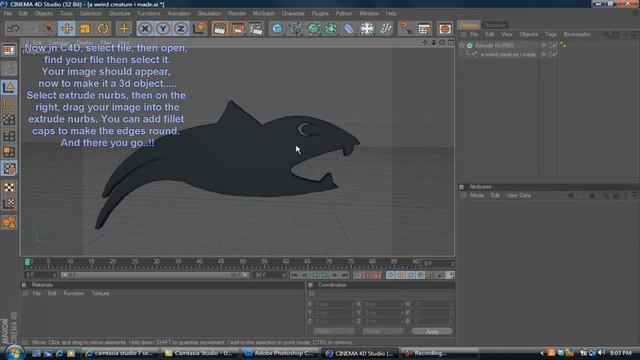Open Materials Texture menu
Image resolution: width=640 pixels, height=360 pixels.
(x=100, y=293)
